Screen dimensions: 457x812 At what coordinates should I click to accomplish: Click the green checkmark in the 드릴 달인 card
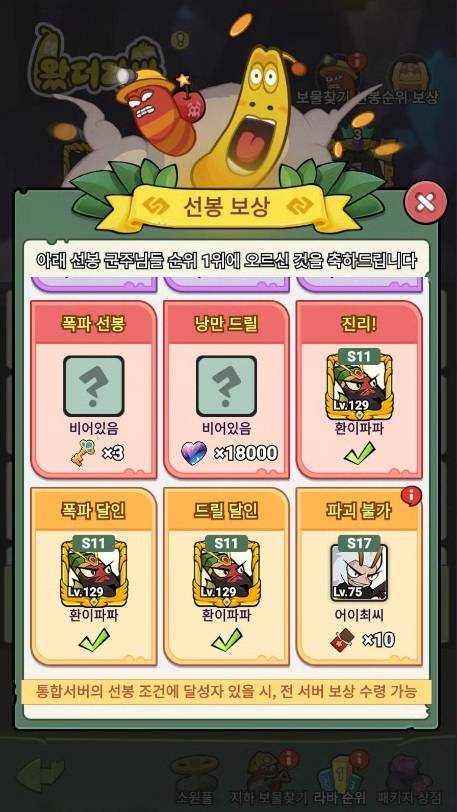click(x=226, y=640)
